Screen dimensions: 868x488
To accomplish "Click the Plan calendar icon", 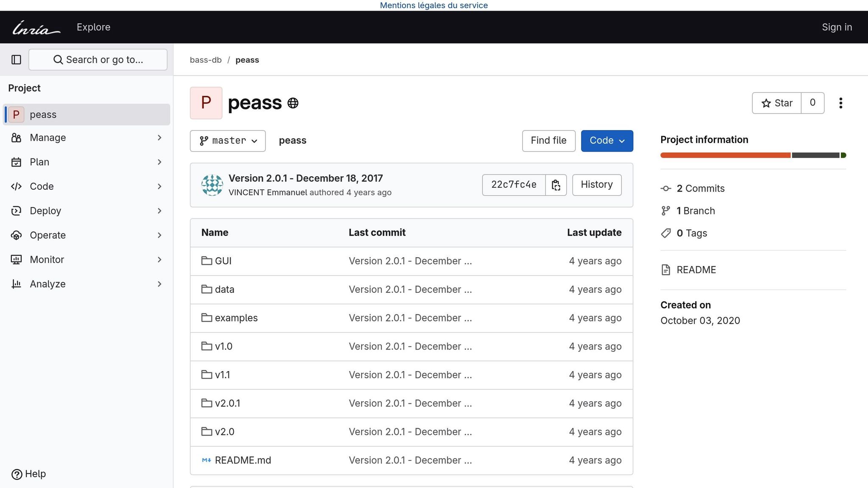I will (16, 162).
